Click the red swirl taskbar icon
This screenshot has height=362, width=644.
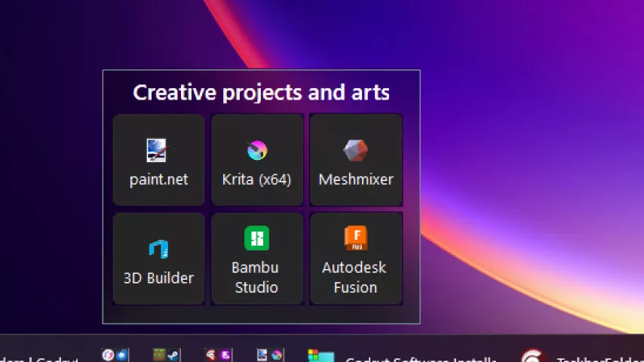[532, 356]
